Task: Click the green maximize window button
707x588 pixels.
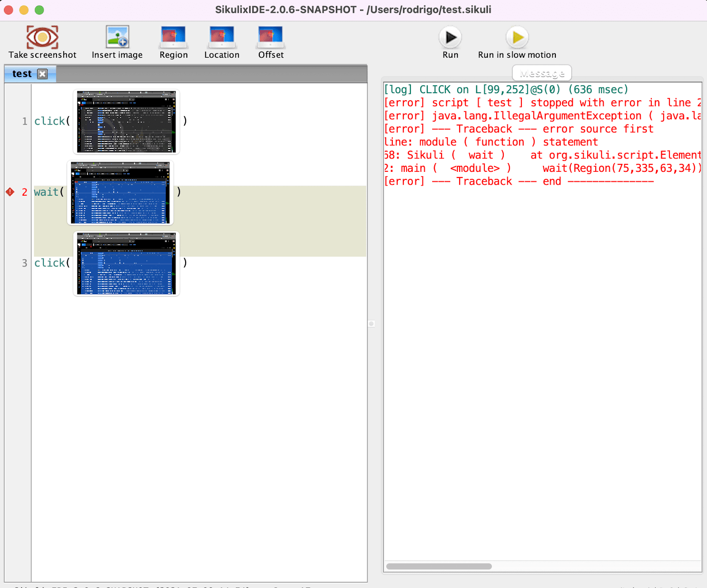Action: click(39, 10)
